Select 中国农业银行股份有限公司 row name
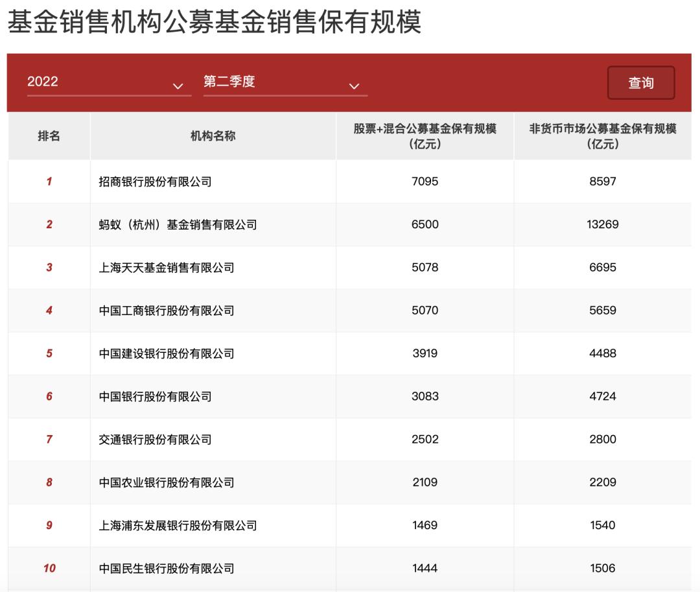This screenshot has height=592, width=700. [x=166, y=482]
